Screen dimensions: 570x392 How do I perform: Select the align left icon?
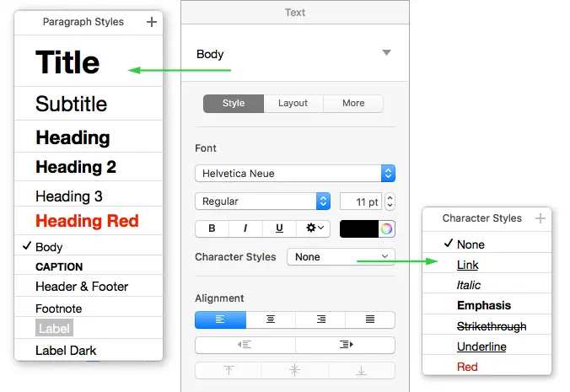(x=220, y=320)
